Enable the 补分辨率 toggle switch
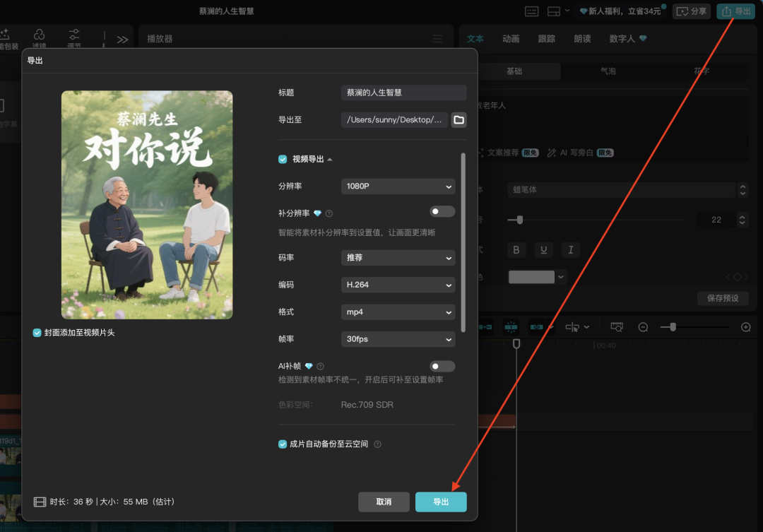 coord(442,211)
